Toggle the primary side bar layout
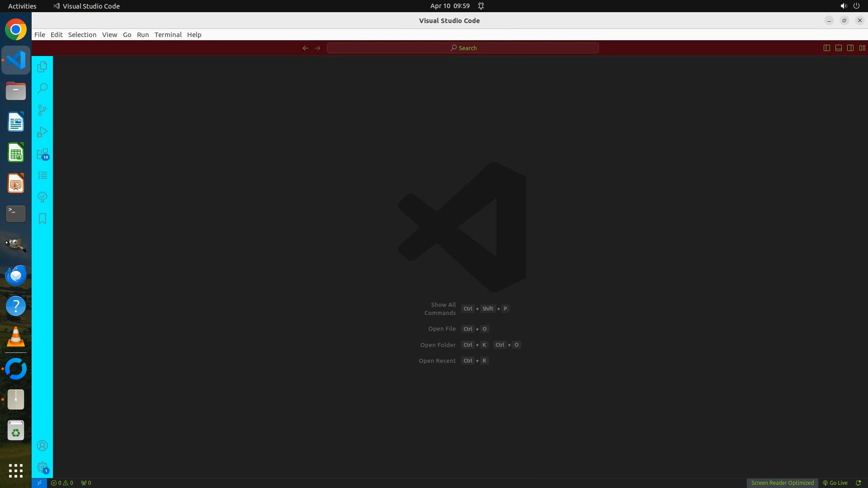 coord(826,48)
